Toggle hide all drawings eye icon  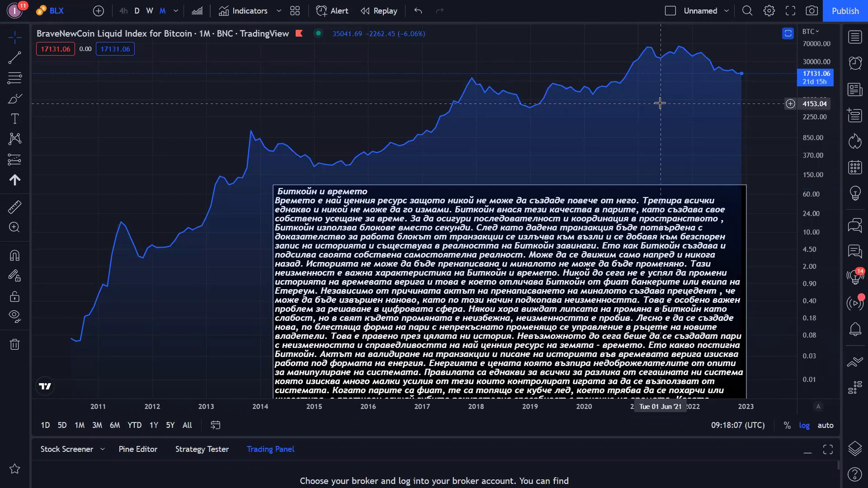[14, 316]
